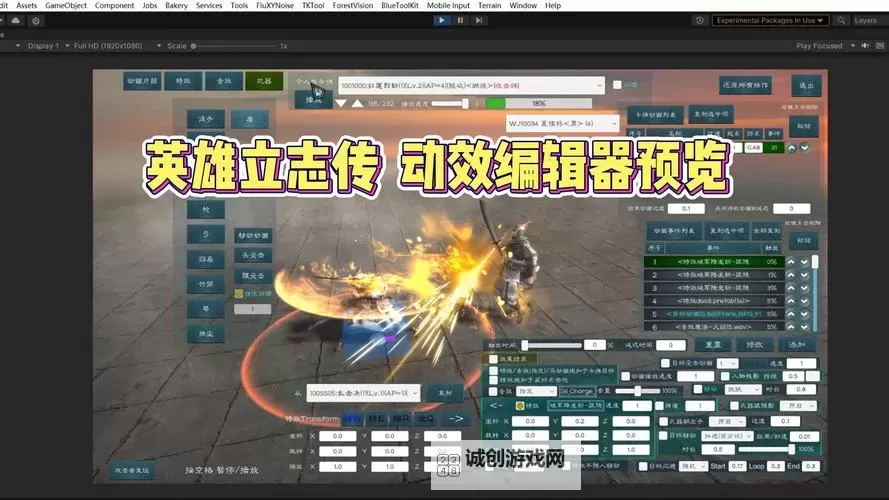889x500 pixels.
Task: Adjust the 触发时间 trigger time slider
Action: click(x=552, y=345)
